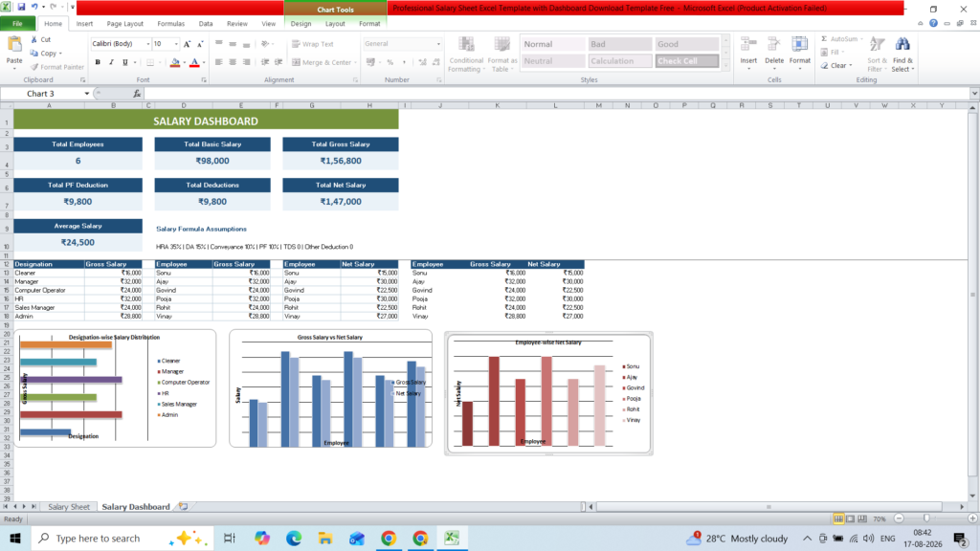Image resolution: width=980 pixels, height=551 pixels.
Task: Click Increase Font Size icon
Action: click(x=187, y=44)
